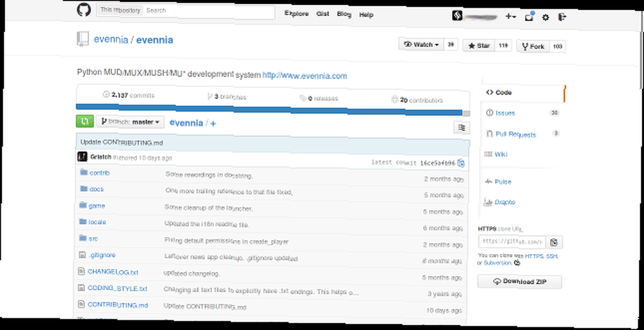
Task: Click the repository book icon
Action: click(82, 39)
